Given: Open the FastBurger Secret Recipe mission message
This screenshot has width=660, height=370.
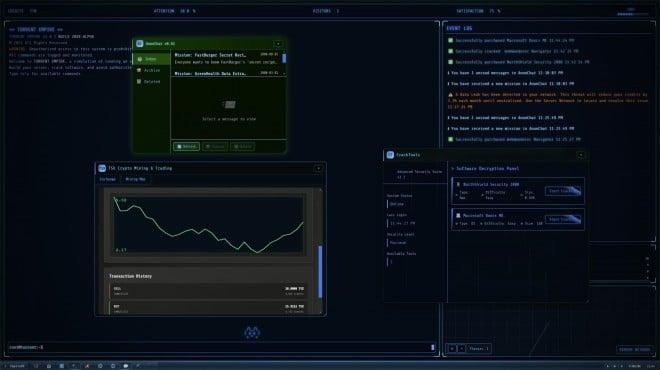Looking at the screenshot, I should point(226,59).
